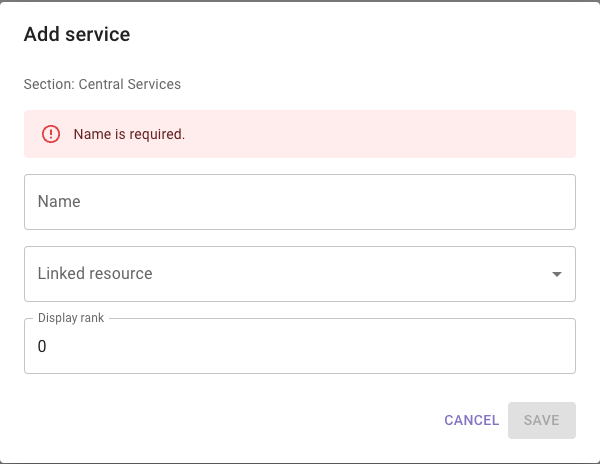Click the CANCEL button
Screen dimensions: 600x464
coord(471,420)
